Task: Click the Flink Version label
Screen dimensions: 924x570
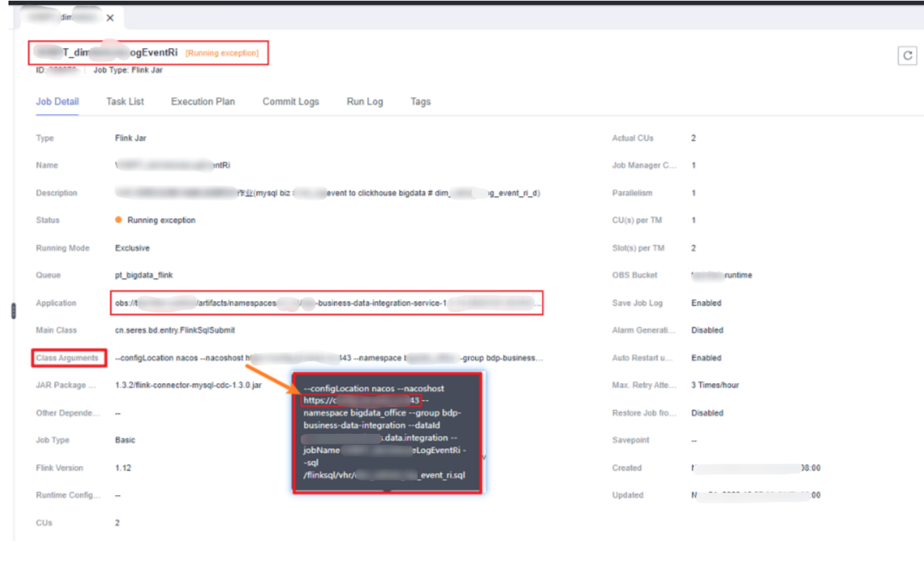Action: tap(59, 468)
